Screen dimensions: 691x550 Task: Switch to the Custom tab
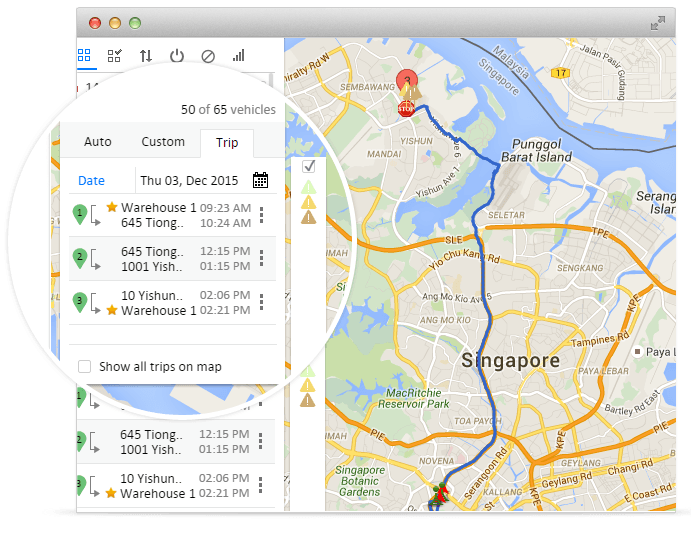click(163, 142)
